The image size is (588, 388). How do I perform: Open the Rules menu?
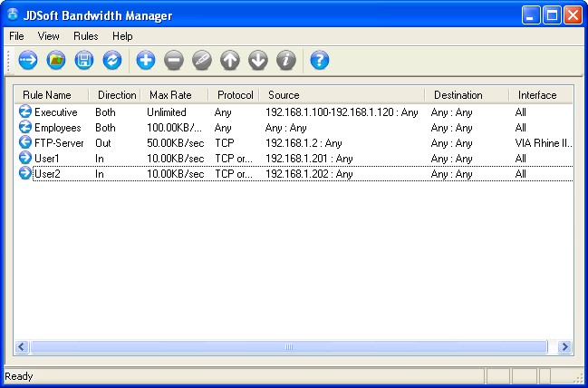pyautogui.click(x=86, y=36)
